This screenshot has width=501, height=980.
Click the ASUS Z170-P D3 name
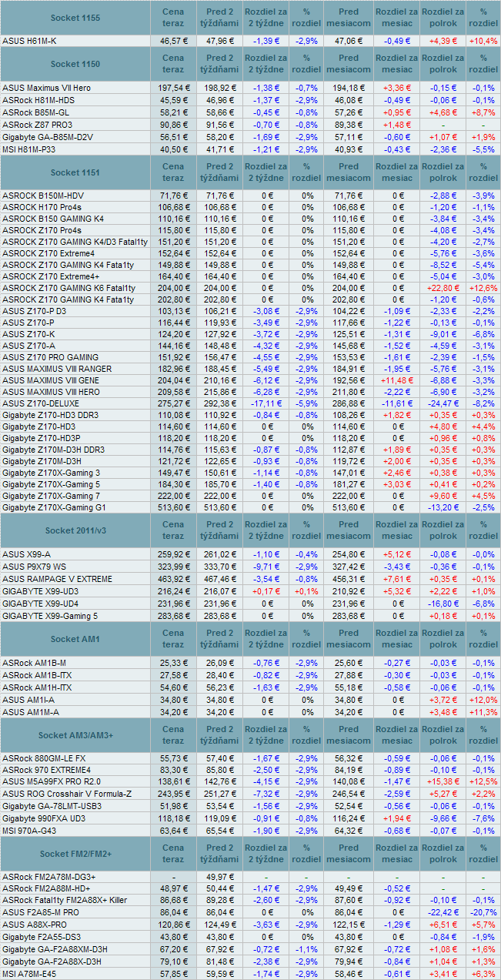34,311
